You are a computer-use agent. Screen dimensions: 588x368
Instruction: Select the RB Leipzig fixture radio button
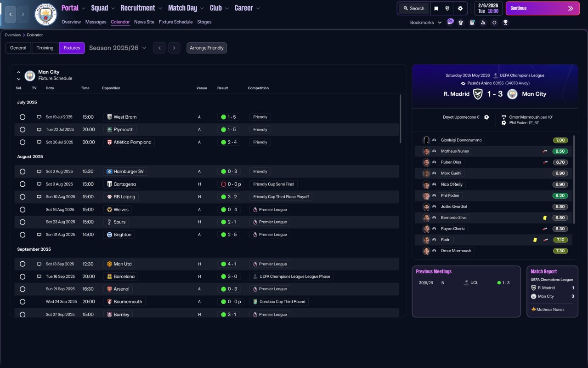coord(23,197)
